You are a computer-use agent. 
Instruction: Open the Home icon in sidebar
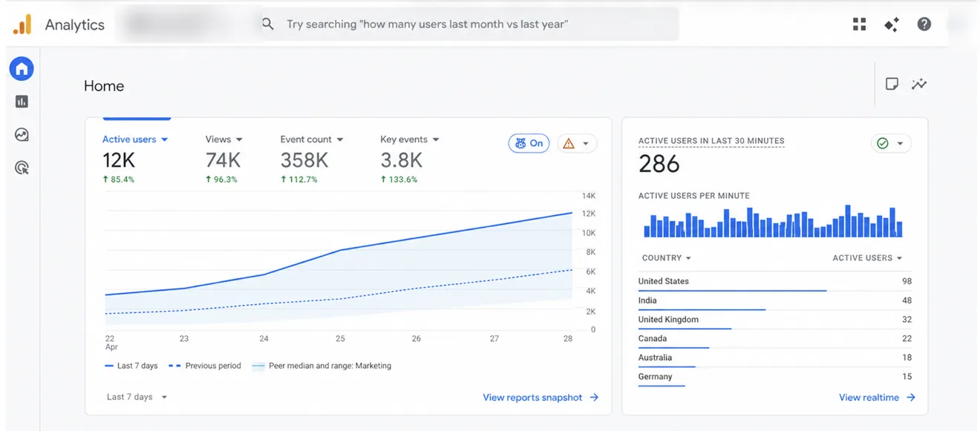pos(22,69)
